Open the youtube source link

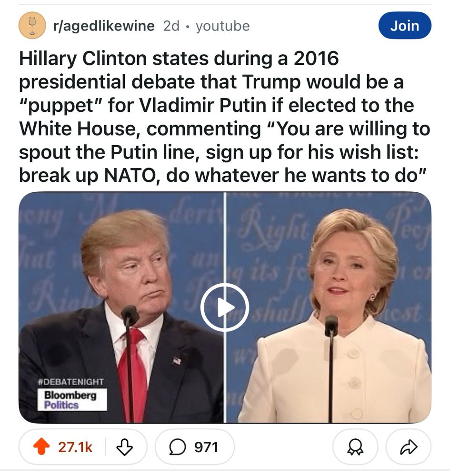tap(223, 26)
